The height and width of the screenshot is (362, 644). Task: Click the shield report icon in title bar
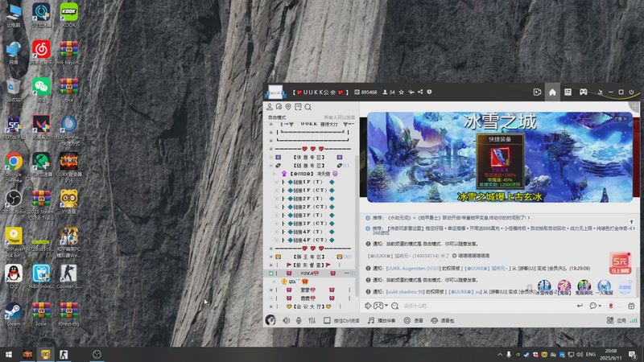pos(429,93)
